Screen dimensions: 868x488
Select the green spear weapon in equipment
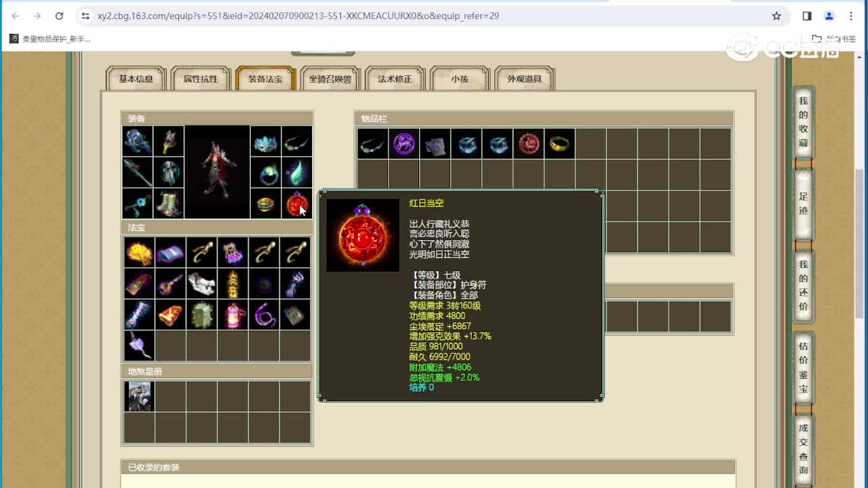click(138, 172)
